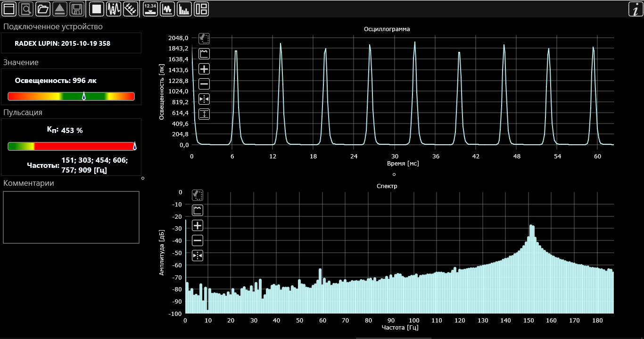The image size is (644, 339).
Task: Click the Освещенность [лк] vertical axis label
Action: (x=162, y=91)
